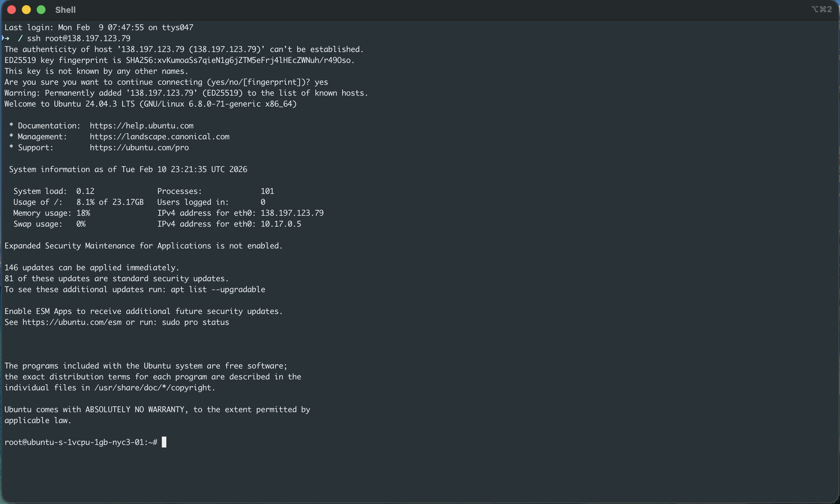The height and width of the screenshot is (504, 840).
Task: Open the ubuntu.com/pro support link
Action: coord(139,147)
